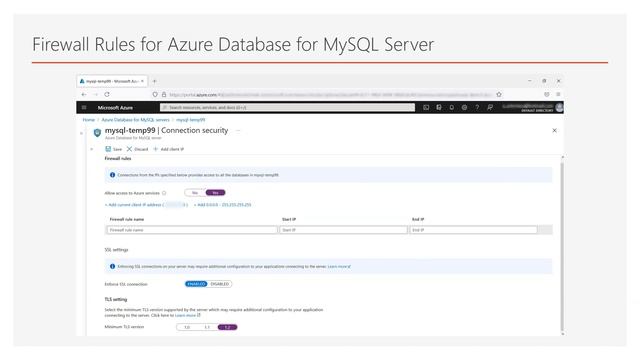The height and width of the screenshot is (360, 640).
Task: Open the ellipsis next to Connection security
Action: [238, 131]
